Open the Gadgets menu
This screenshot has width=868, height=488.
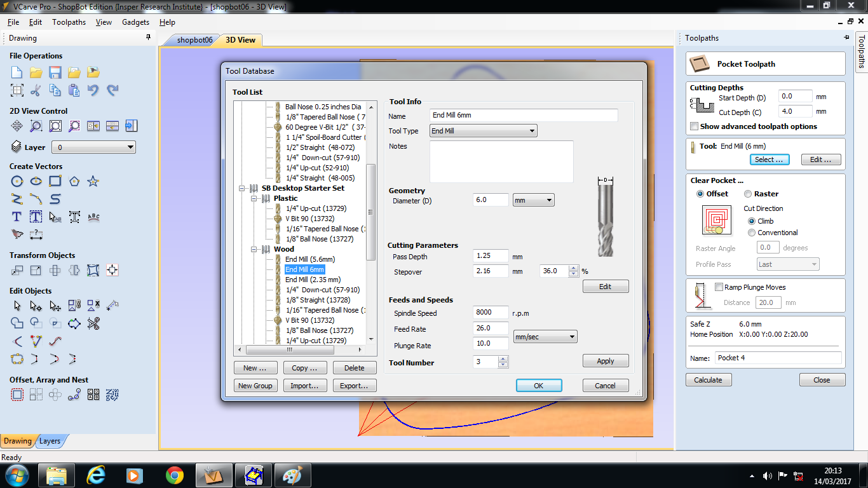pos(135,22)
